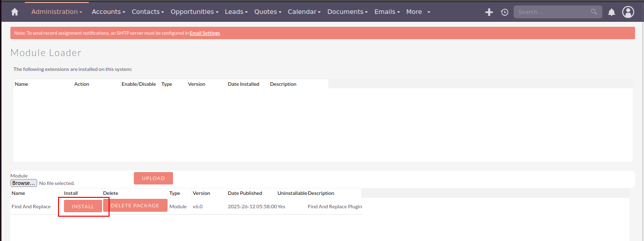Browse for a module file
Screen dimensions: 644x241
(24, 183)
